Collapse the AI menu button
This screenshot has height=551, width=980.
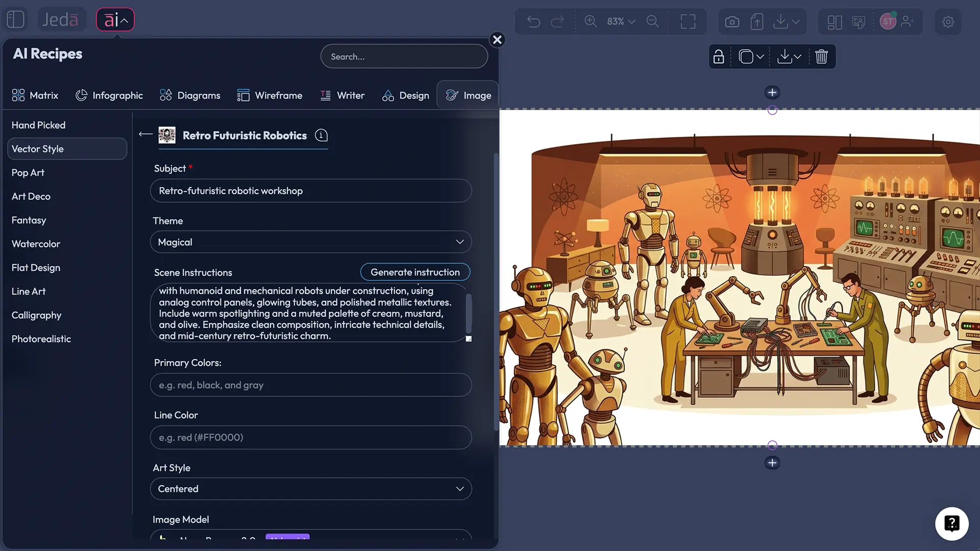click(115, 20)
